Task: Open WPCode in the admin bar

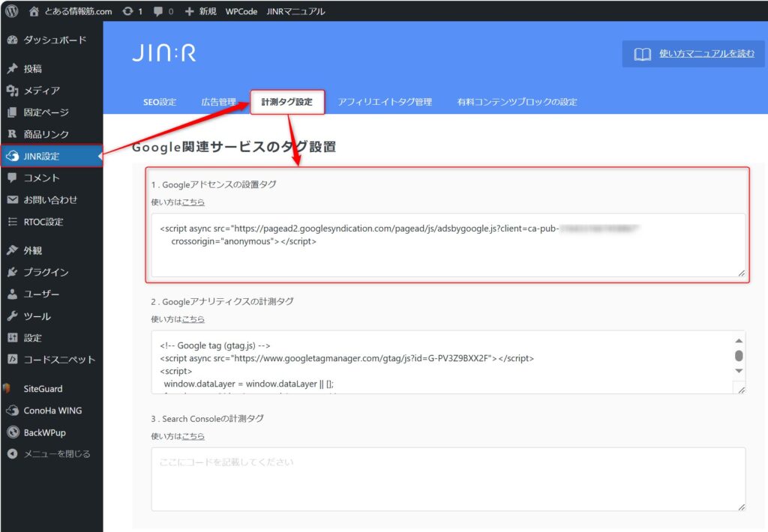Action: click(241, 11)
